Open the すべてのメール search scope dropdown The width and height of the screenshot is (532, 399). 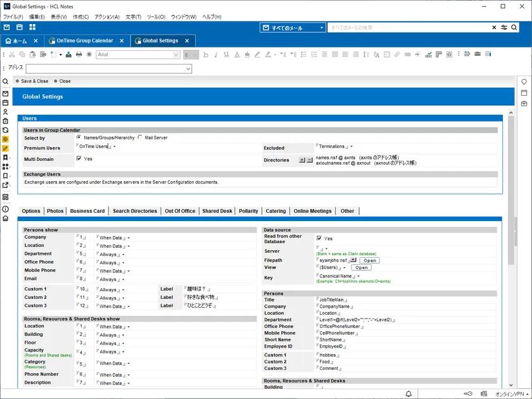pyautogui.click(x=322, y=28)
